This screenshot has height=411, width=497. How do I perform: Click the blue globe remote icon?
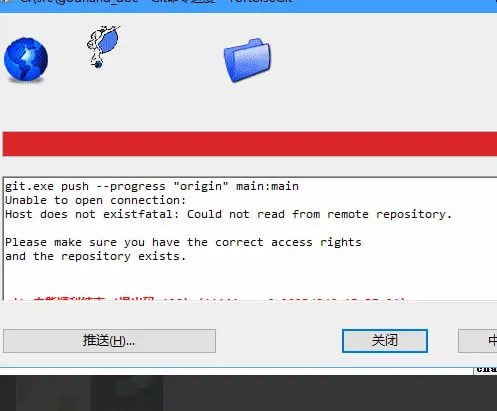(26, 60)
